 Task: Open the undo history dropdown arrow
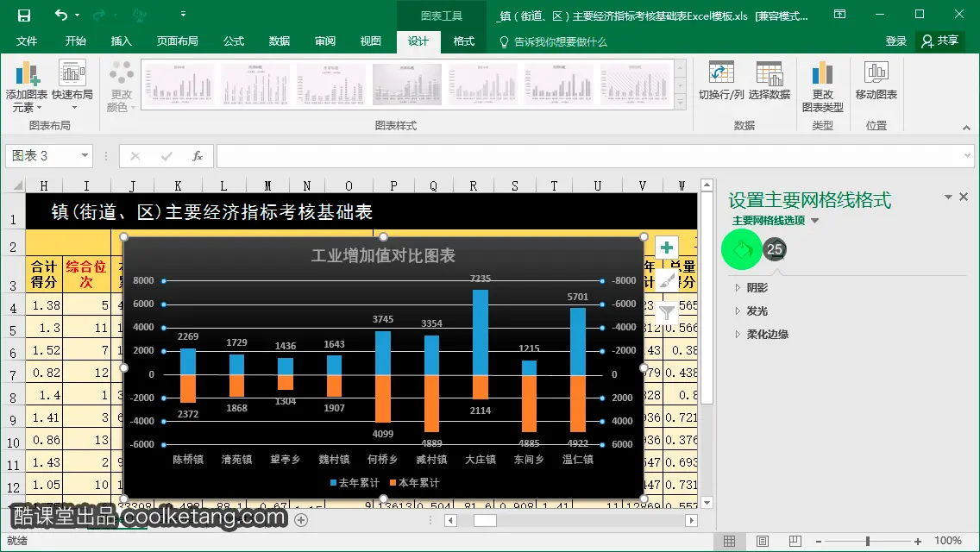(77, 15)
